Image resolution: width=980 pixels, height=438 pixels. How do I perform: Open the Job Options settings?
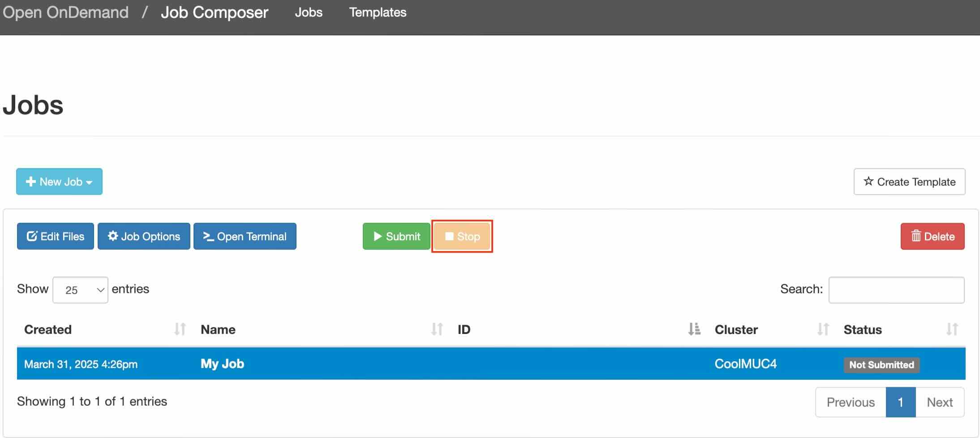coord(144,236)
